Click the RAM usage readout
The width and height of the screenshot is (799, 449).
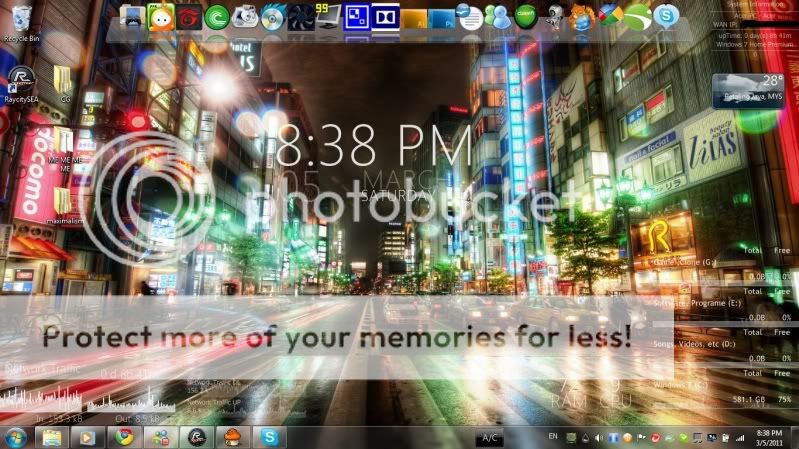(x=569, y=394)
